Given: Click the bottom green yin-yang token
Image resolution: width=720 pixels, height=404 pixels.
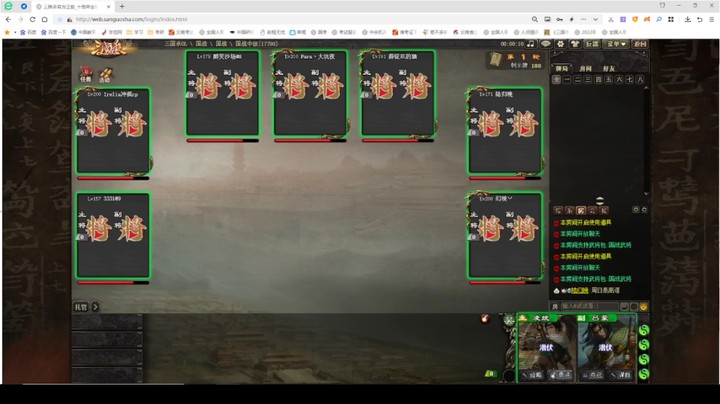Looking at the screenshot, I should (644, 374).
